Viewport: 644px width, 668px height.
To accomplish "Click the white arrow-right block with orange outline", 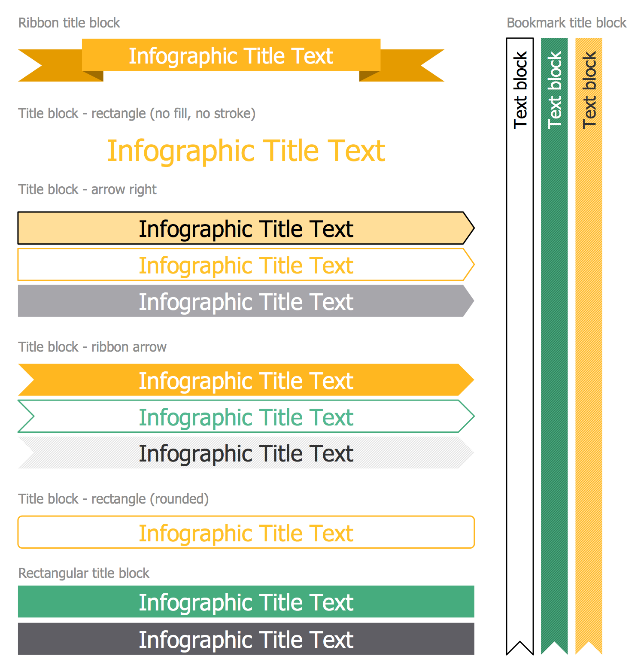I will [x=246, y=265].
